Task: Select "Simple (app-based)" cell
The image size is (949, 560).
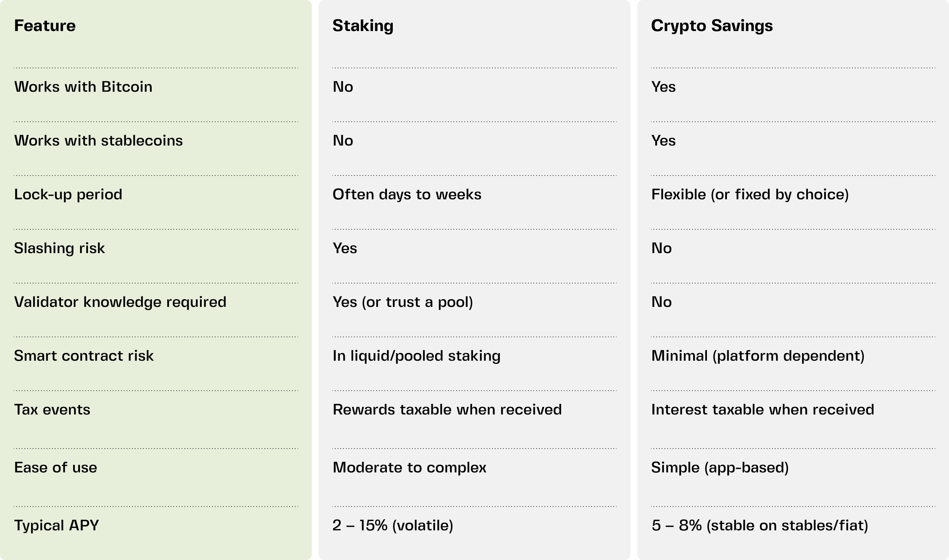Action: [720, 468]
